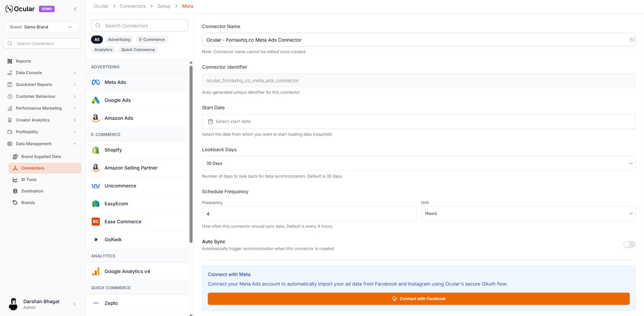The width and height of the screenshot is (644, 316).
Task: Click the Amazon Ads logo icon
Action: pyautogui.click(x=96, y=118)
